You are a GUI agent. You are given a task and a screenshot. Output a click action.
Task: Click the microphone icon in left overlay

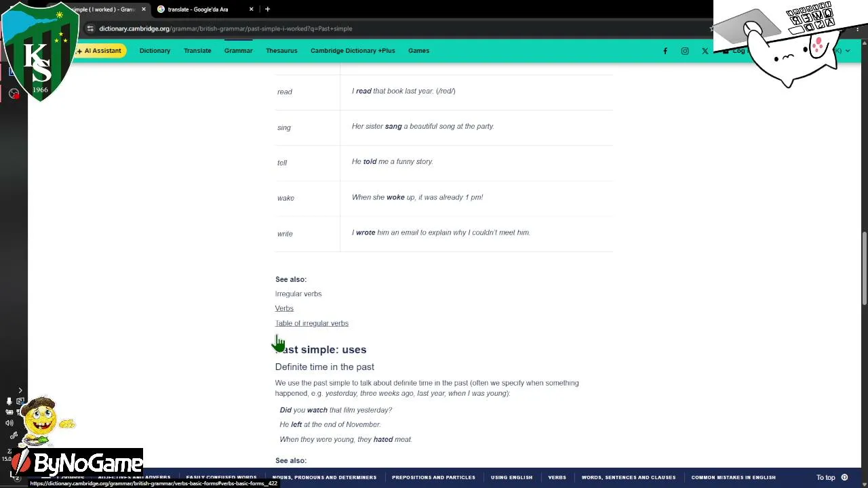coord(9,401)
